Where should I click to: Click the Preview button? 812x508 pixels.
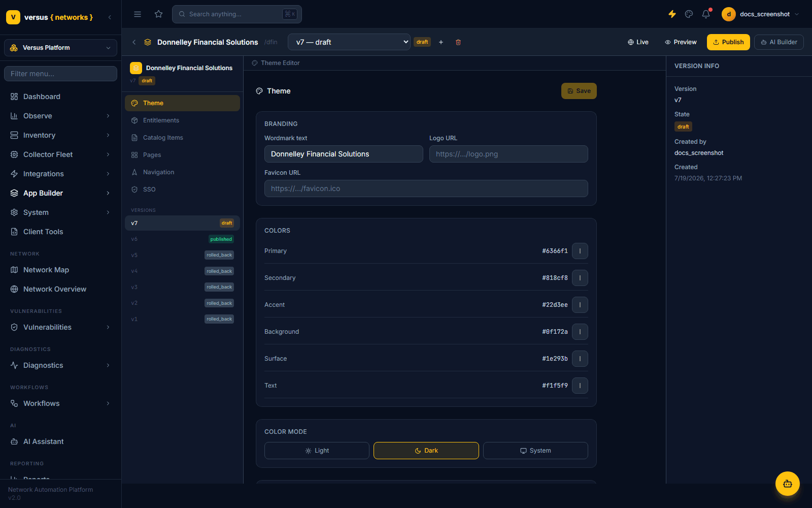pos(681,42)
